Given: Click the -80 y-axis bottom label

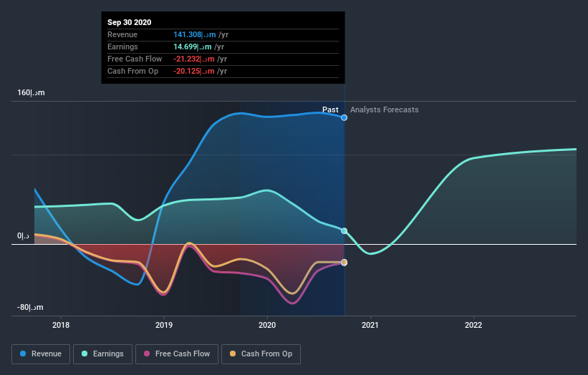Looking at the screenshot, I should coord(30,307).
